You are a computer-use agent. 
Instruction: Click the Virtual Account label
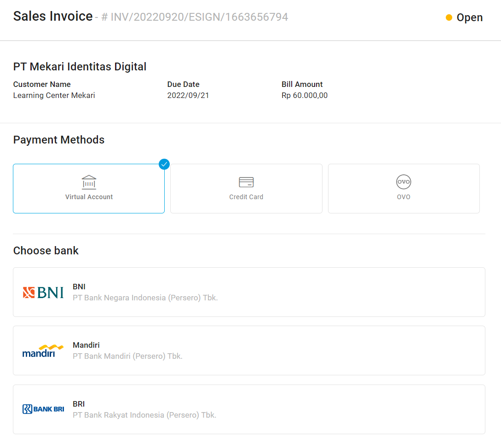click(x=89, y=197)
